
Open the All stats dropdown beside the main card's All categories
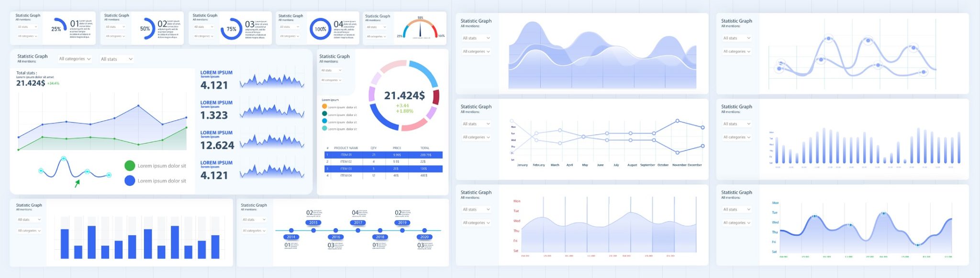coord(117,59)
